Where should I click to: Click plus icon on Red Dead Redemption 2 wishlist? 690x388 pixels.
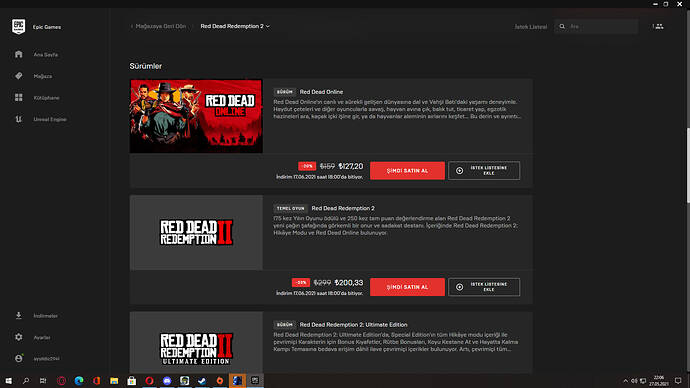459,287
